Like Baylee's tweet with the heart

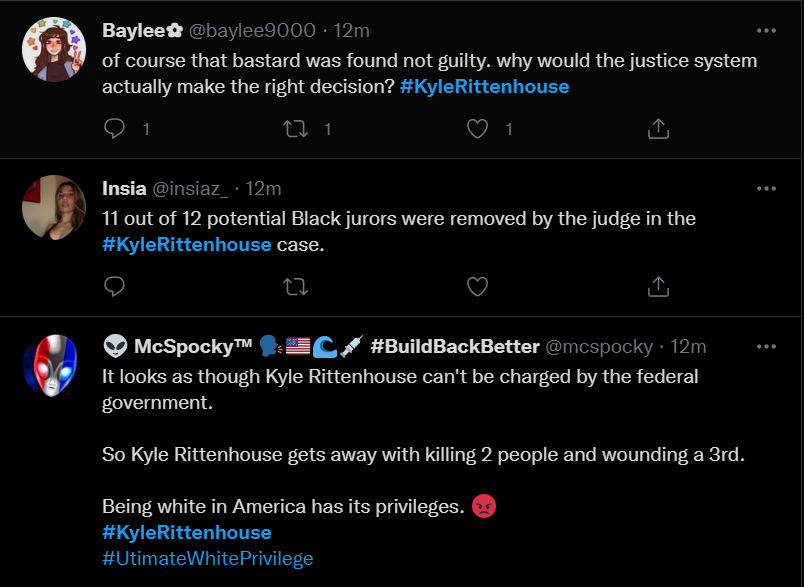478,128
